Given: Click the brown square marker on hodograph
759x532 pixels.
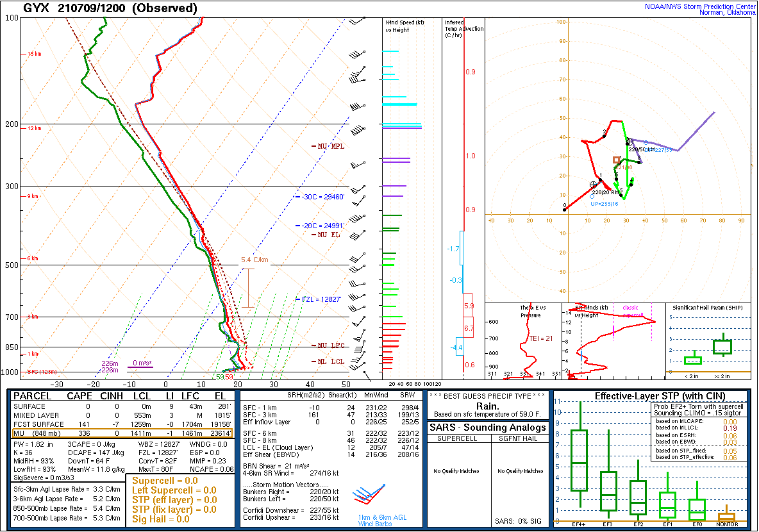Looking at the screenshot, I should tap(616, 160).
